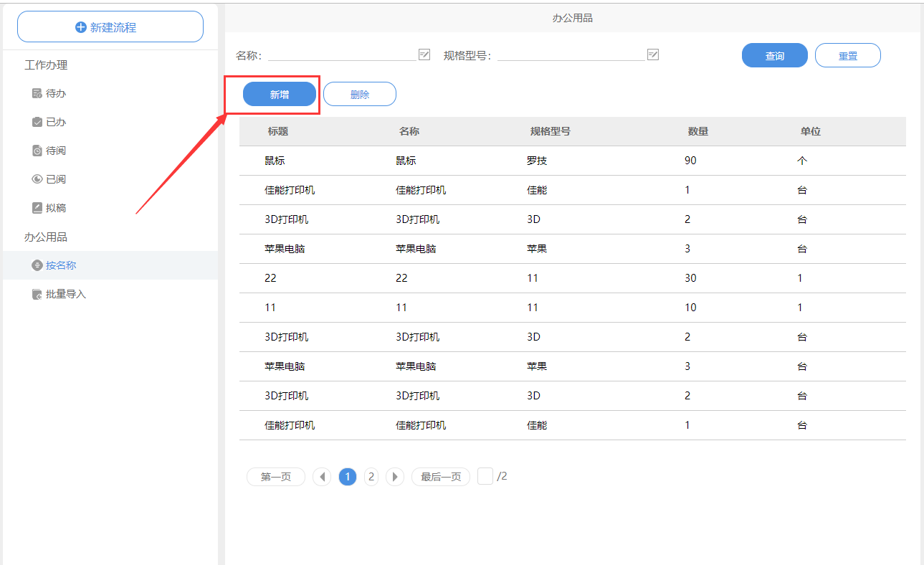924x565 pixels.
Task: Click the 工作办理 section header
Action: point(46,65)
